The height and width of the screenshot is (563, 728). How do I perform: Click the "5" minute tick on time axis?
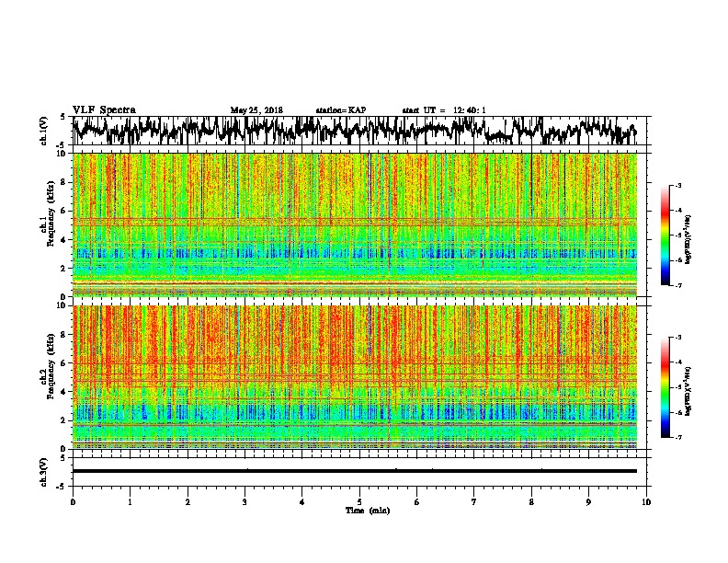click(x=359, y=502)
